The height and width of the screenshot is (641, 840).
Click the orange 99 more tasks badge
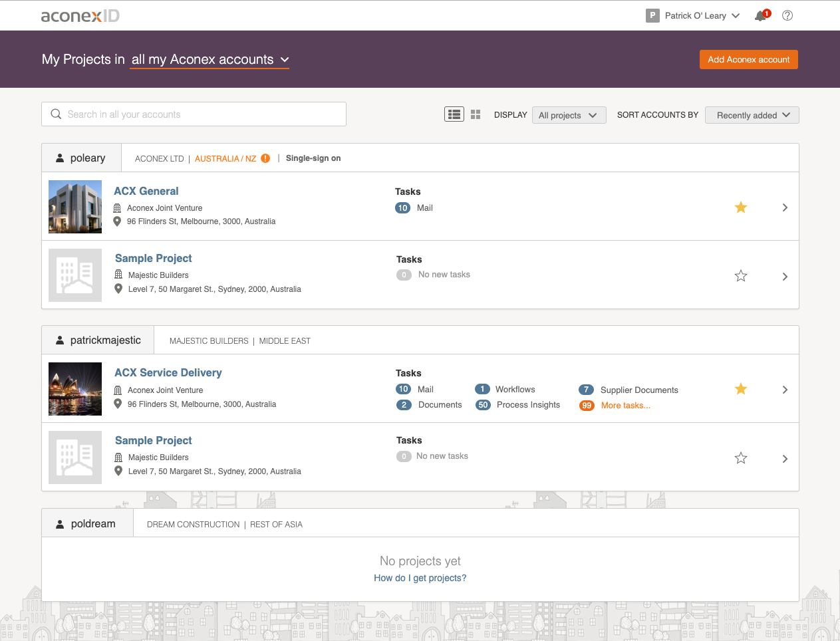[587, 406]
